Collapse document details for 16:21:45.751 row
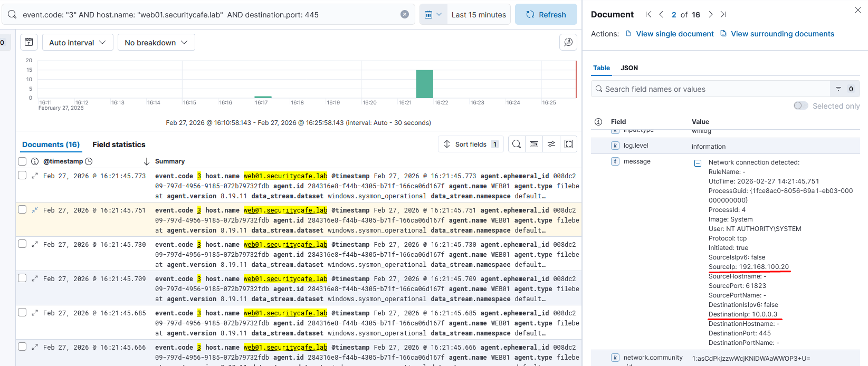 click(35, 210)
